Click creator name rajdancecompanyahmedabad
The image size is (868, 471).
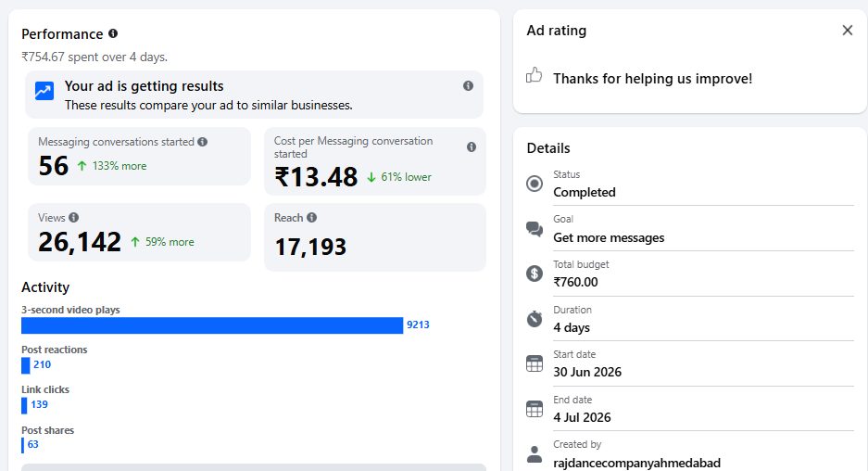[x=636, y=463]
